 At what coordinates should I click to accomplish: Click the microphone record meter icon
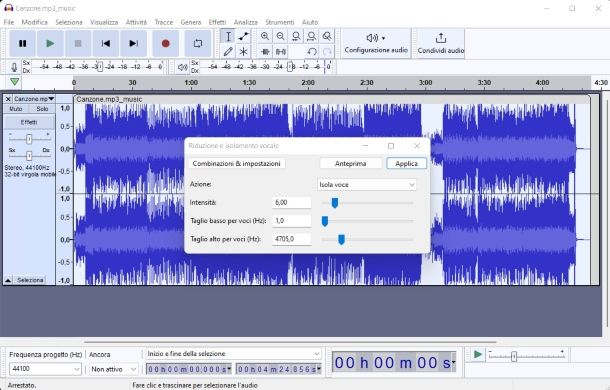click(14, 67)
